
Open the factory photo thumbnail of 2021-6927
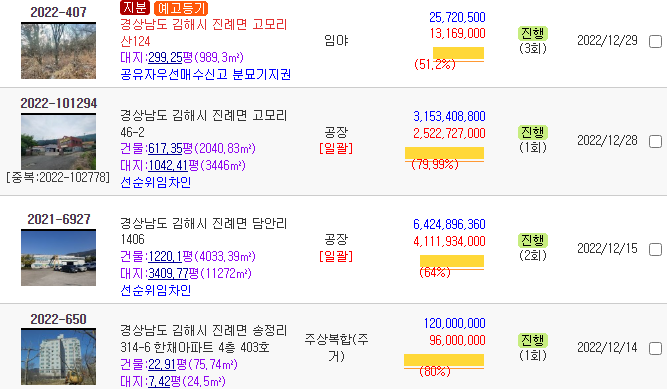point(58,257)
